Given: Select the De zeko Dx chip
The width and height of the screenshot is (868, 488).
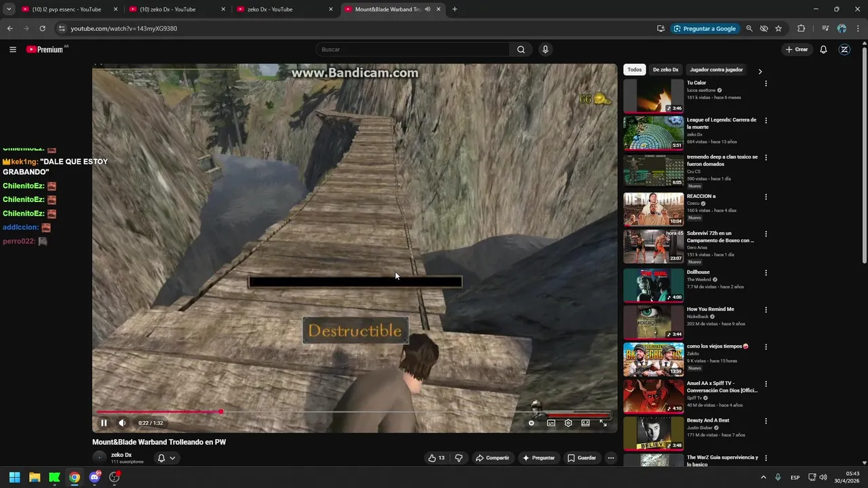Looking at the screenshot, I should pyautogui.click(x=665, y=70).
